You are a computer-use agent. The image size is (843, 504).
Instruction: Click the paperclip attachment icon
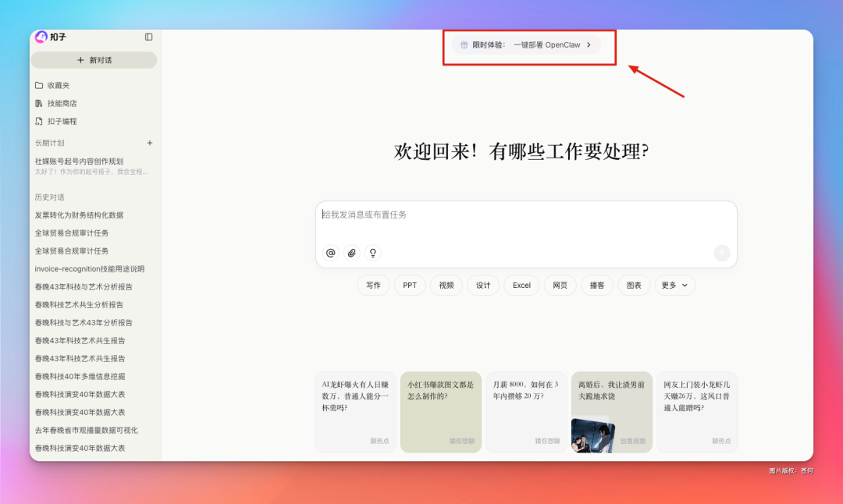[x=351, y=253]
